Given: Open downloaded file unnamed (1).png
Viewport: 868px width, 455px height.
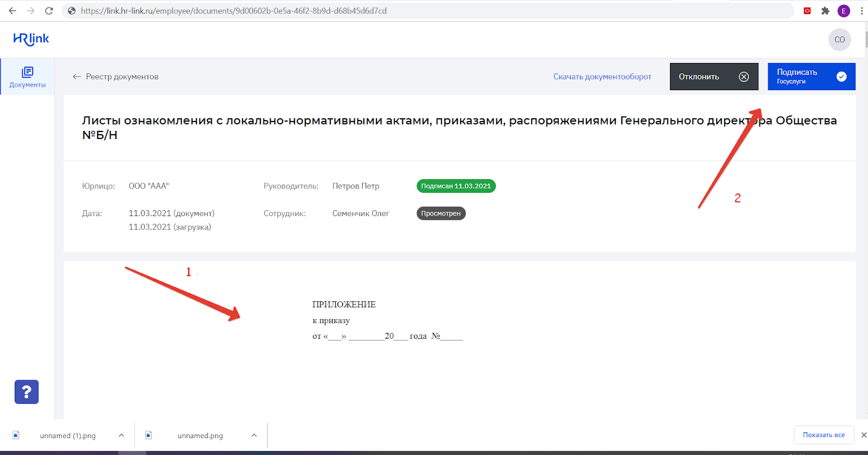Looking at the screenshot, I should pos(67,435).
